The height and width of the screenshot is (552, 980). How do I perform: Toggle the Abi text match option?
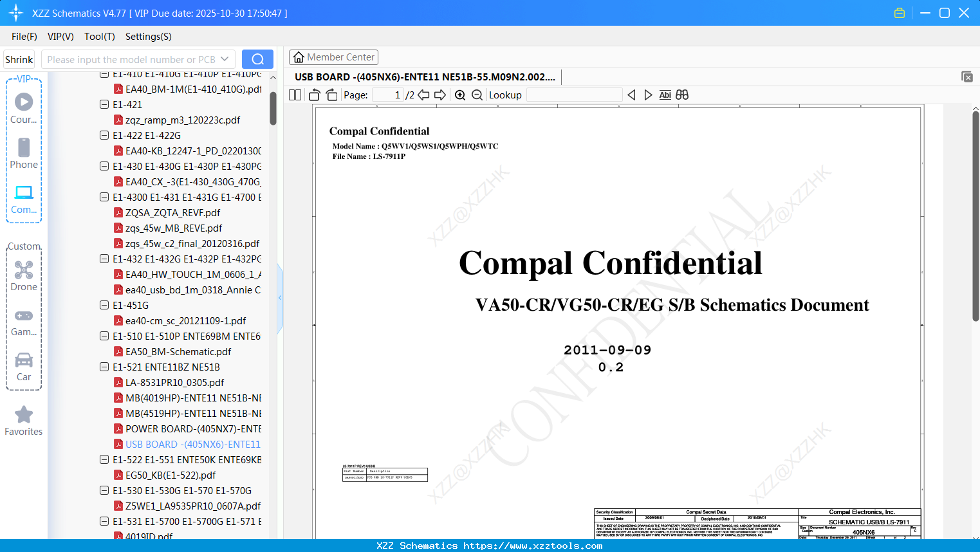click(665, 95)
